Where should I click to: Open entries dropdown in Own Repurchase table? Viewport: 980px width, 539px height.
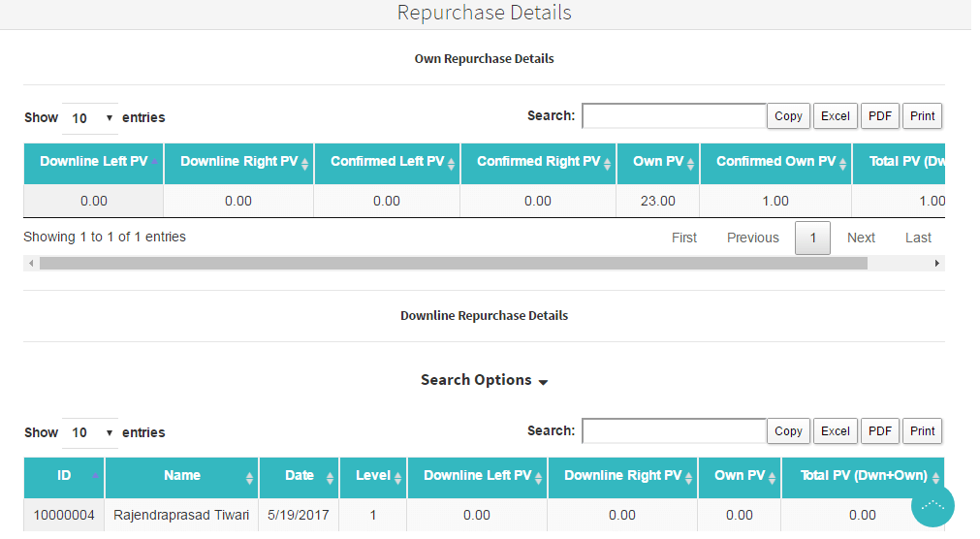pyautogui.click(x=90, y=118)
